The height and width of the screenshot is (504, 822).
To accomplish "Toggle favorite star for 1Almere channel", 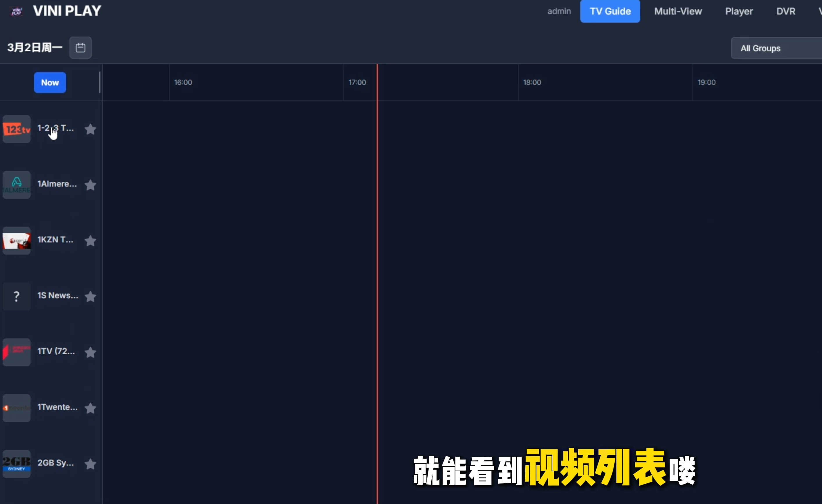I will tap(90, 185).
